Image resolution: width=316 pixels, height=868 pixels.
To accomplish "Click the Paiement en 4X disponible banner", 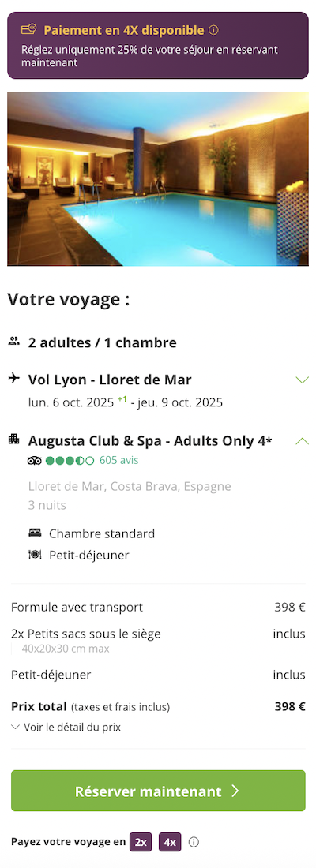I will coord(158,46).
